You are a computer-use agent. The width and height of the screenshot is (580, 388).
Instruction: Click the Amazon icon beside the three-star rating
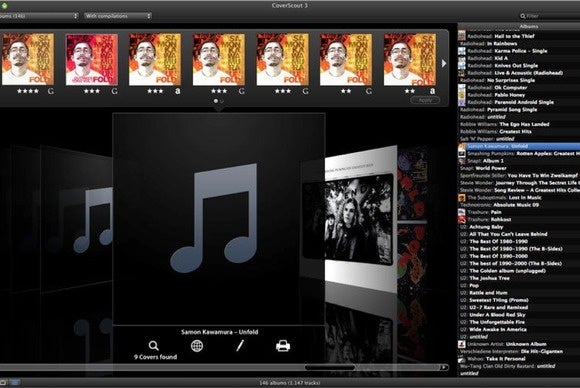point(178,91)
